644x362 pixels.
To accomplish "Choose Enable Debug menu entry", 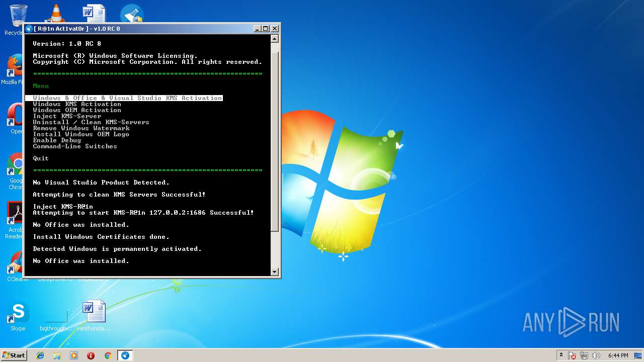I will (57, 140).
